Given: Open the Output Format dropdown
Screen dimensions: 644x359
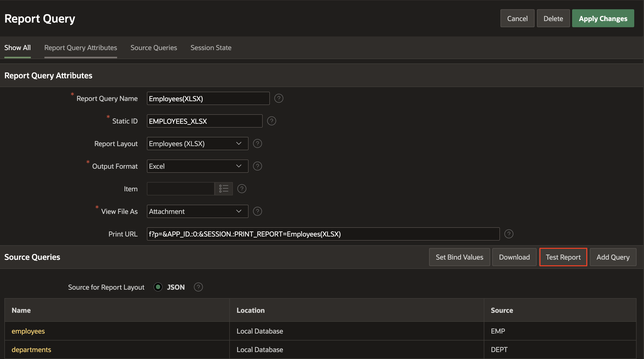Looking at the screenshot, I should point(197,166).
